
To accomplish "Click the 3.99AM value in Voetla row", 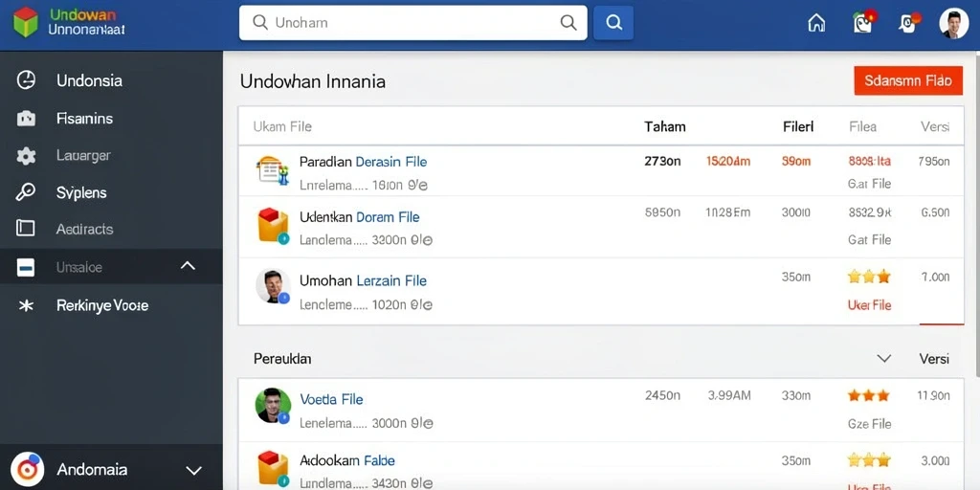I will (728, 395).
